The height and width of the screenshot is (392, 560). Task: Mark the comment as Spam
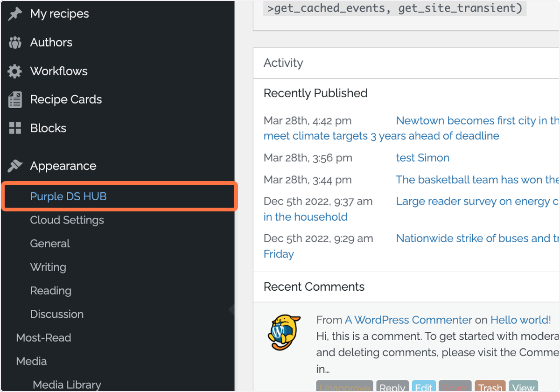[455, 387]
